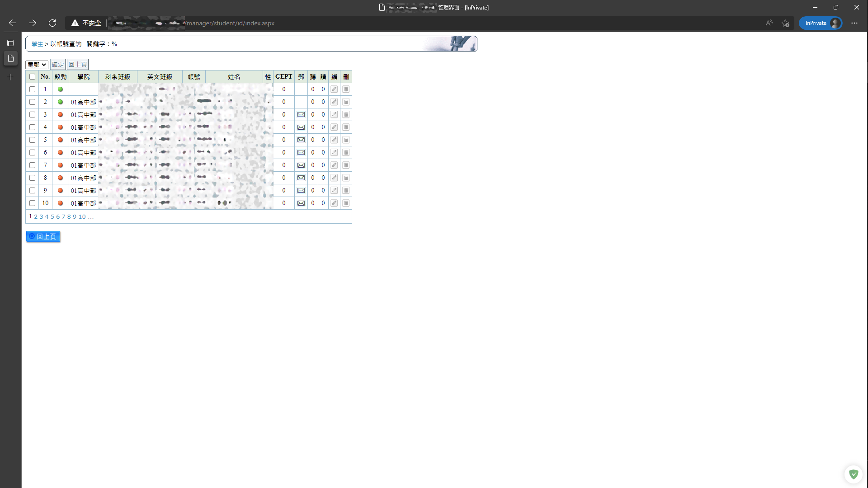The width and height of the screenshot is (868, 488).
Task: Check the checkbox for row 8
Action: (x=32, y=178)
